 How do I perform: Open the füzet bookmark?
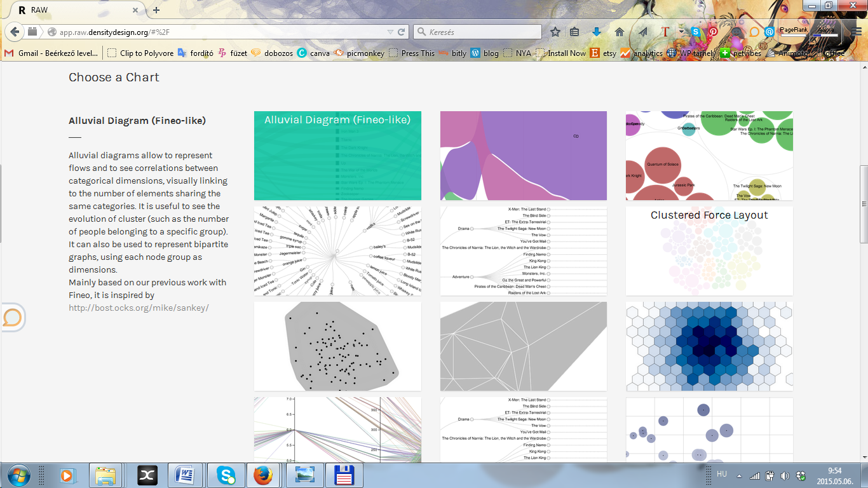[x=233, y=53]
